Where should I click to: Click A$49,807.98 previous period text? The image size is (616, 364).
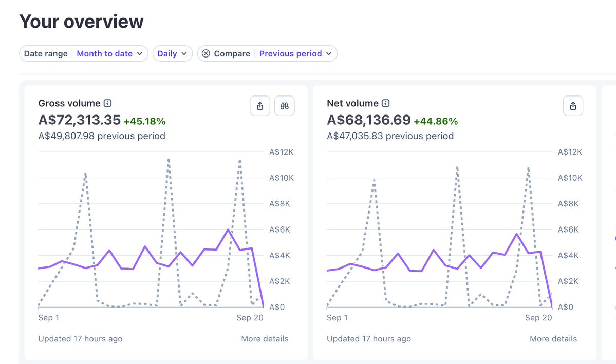[102, 136]
